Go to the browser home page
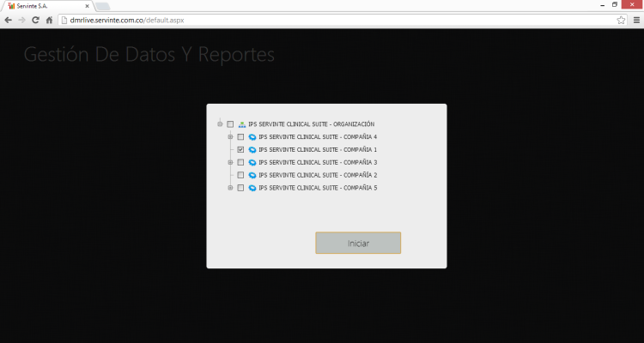644x343 pixels. coord(50,20)
